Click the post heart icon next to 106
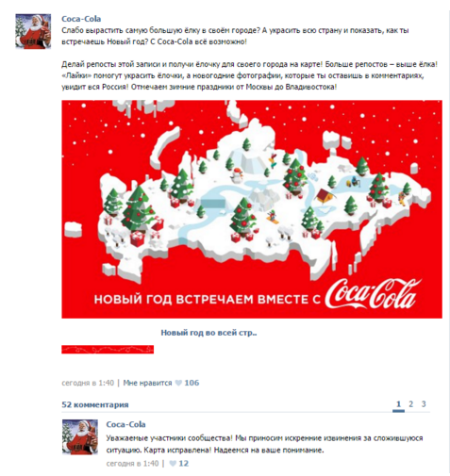Screen dimensions: 450x476 point(178,383)
